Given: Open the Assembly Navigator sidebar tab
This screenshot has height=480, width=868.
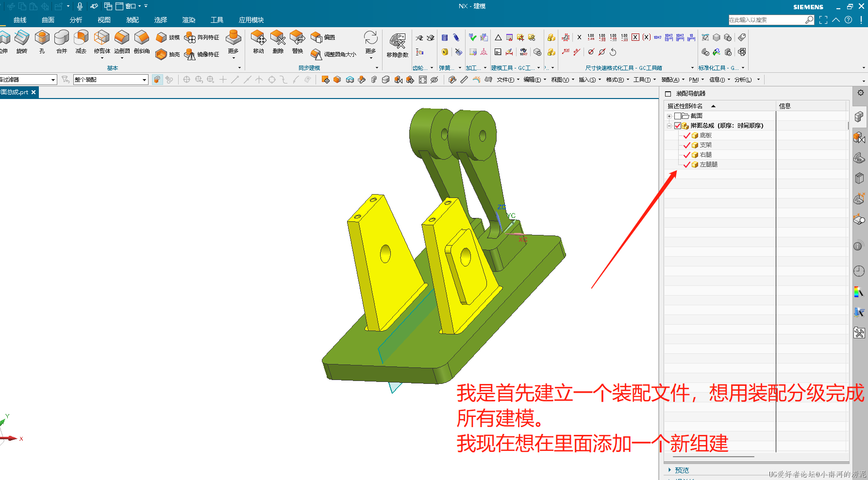Looking at the screenshot, I should pos(859,116).
